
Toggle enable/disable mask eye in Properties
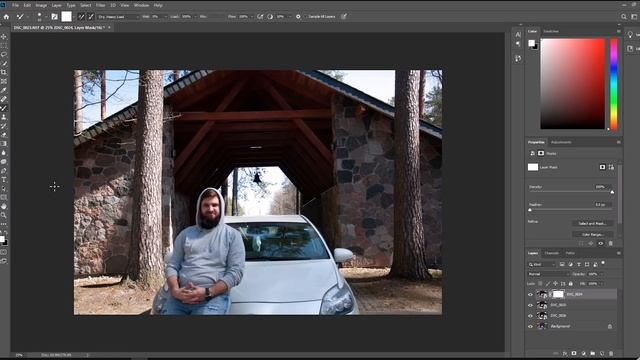600,244
